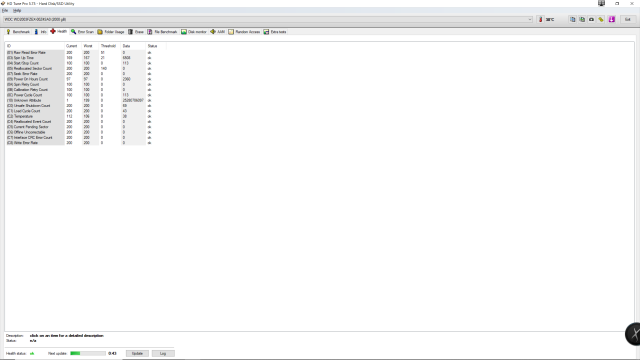Click the copy screenshot to clipboard icon

click(582, 19)
